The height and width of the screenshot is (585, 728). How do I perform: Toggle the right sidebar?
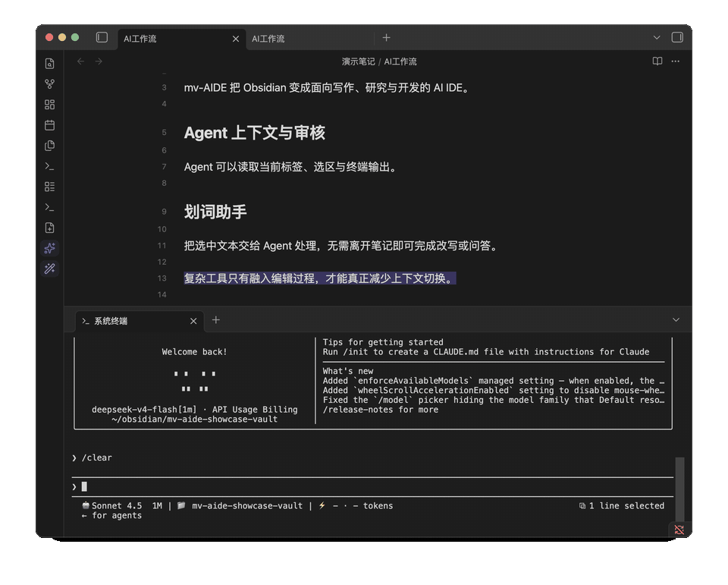click(677, 37)
